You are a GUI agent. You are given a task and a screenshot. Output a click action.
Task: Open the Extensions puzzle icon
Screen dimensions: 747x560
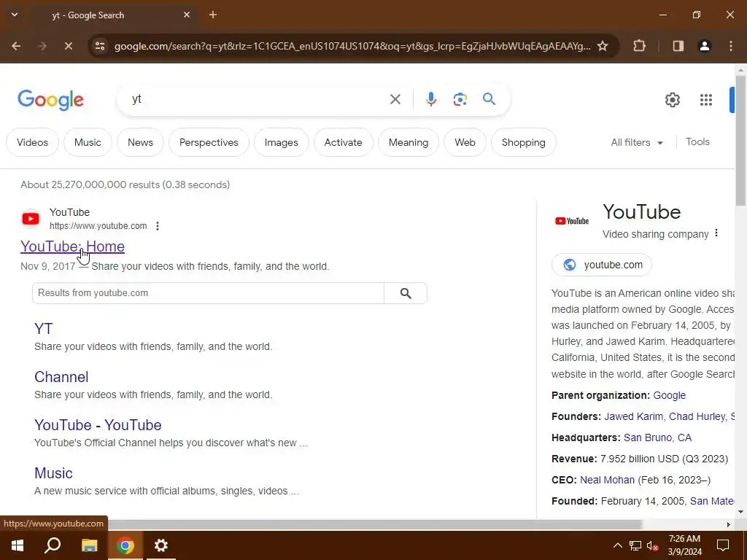[639, 46]
